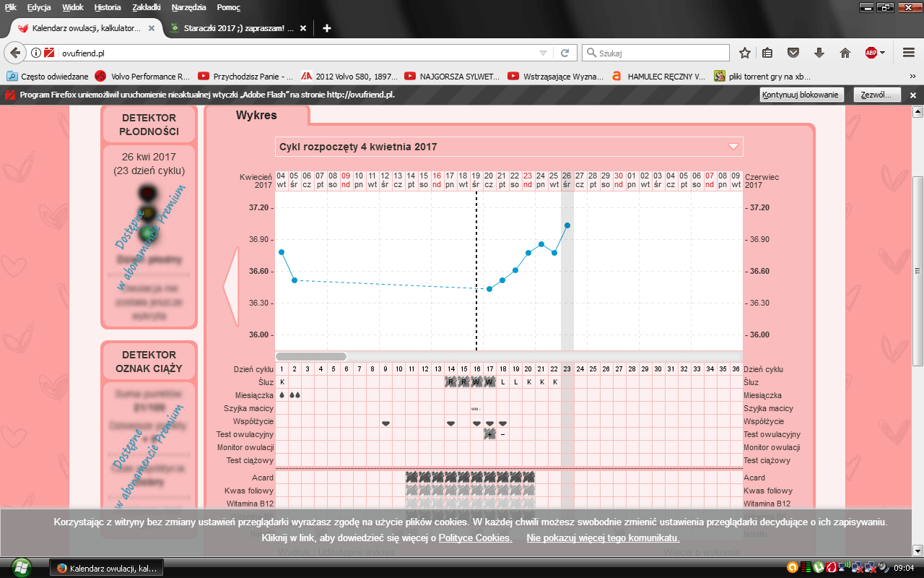Image resolution: width=924 pixels, height=578 pixels.
Task: Click the page scrollbar up arrow
Action: click(918, 111)
